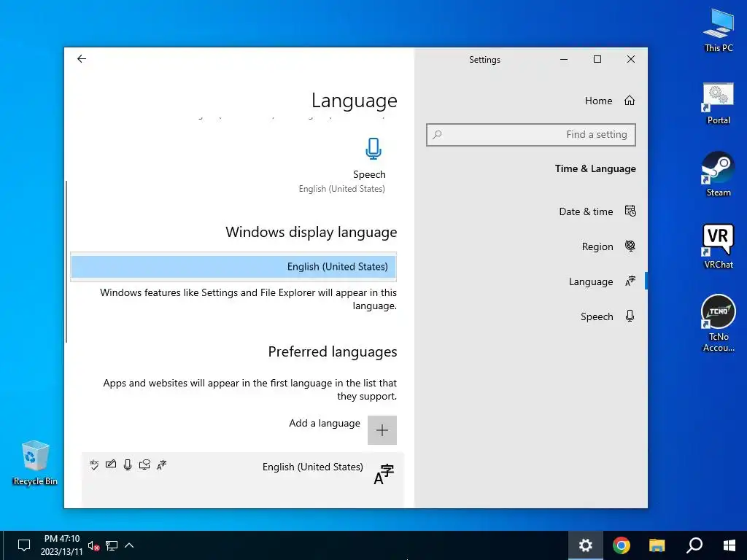Select the Recycle Bin desktop icon
This screenshot has height=560, width=747.
tap(35, 463)
